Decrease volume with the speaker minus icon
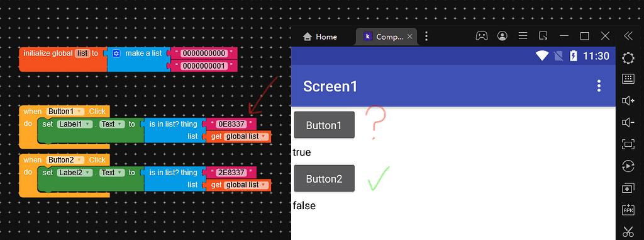 tap(628, 122)
